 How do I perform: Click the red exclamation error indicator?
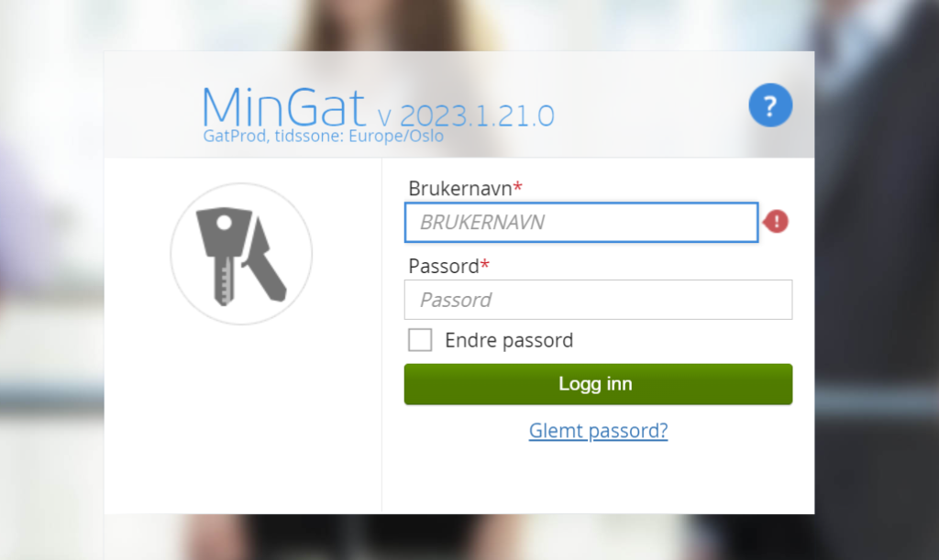coord(776,222)
